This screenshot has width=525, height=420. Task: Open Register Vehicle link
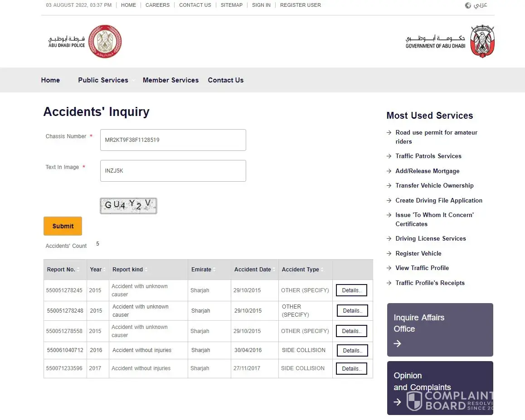(x=418, y=253)
